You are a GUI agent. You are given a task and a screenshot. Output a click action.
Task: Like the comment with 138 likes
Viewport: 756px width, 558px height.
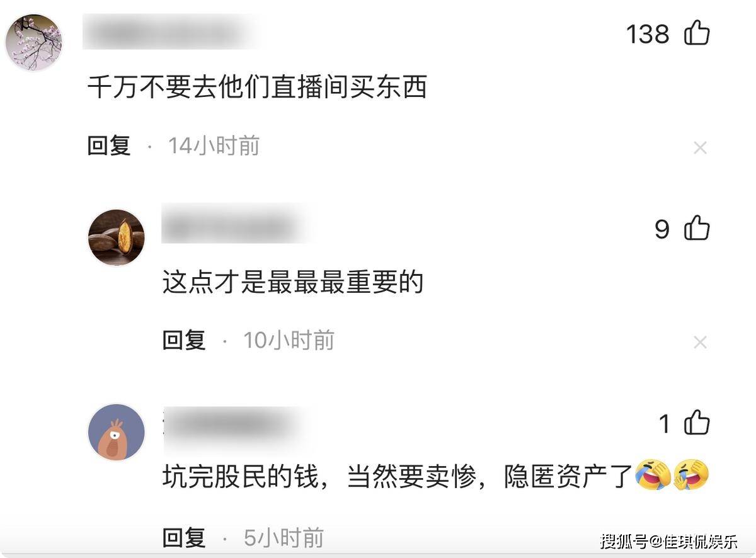(697, 33)
